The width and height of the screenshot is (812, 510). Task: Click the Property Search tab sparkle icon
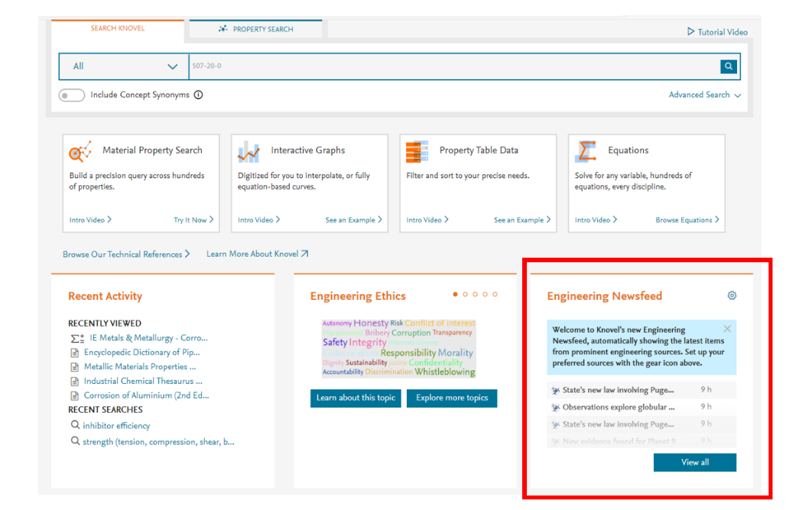222,29
